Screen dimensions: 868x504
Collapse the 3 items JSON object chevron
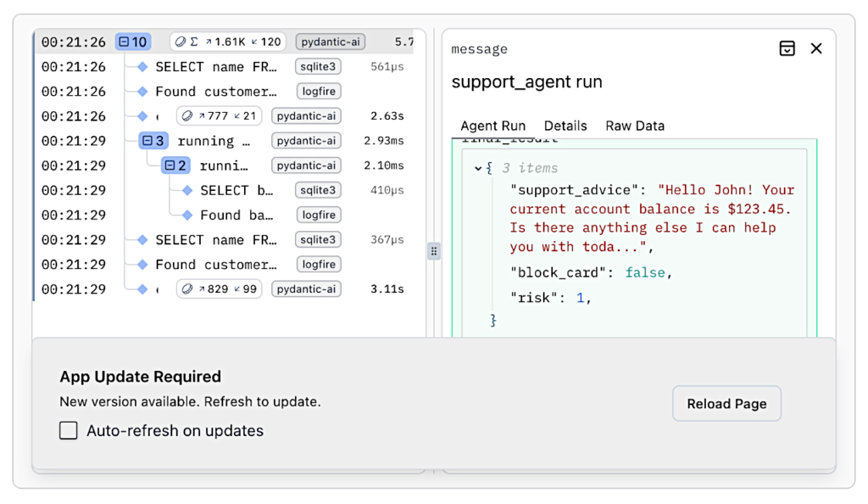[x=479, y=168]
